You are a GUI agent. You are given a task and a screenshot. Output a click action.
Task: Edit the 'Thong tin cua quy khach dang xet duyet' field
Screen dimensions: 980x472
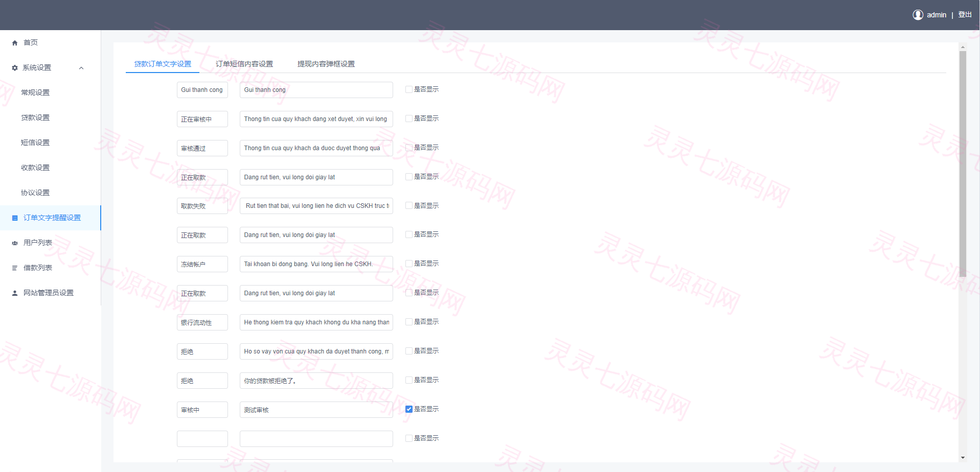(316, 119)
